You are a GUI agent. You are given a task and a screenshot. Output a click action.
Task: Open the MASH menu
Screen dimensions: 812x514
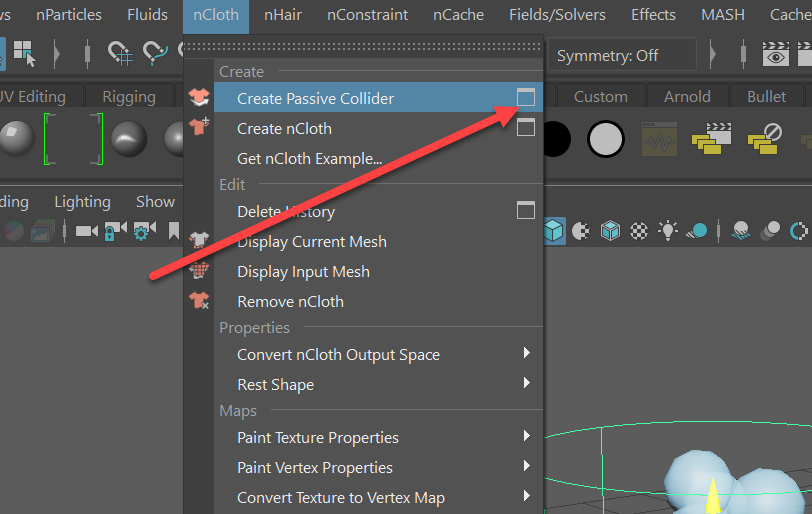tap(722, 15)
